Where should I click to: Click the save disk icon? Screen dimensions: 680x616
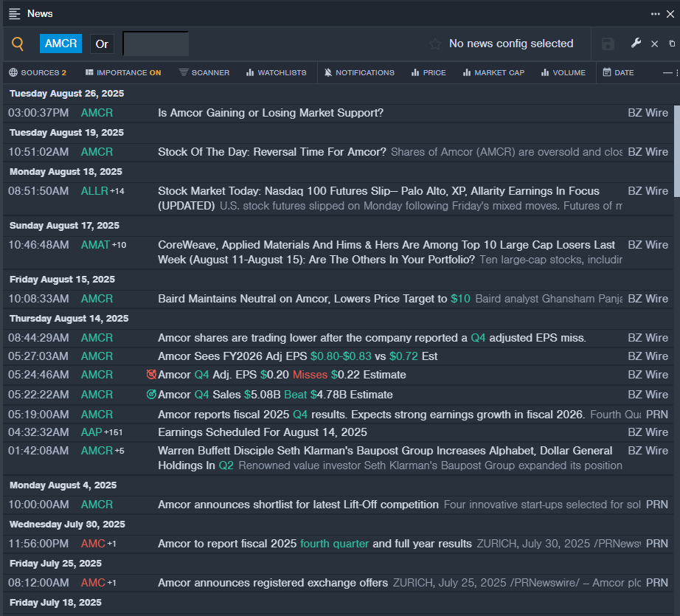coord(608,44)
